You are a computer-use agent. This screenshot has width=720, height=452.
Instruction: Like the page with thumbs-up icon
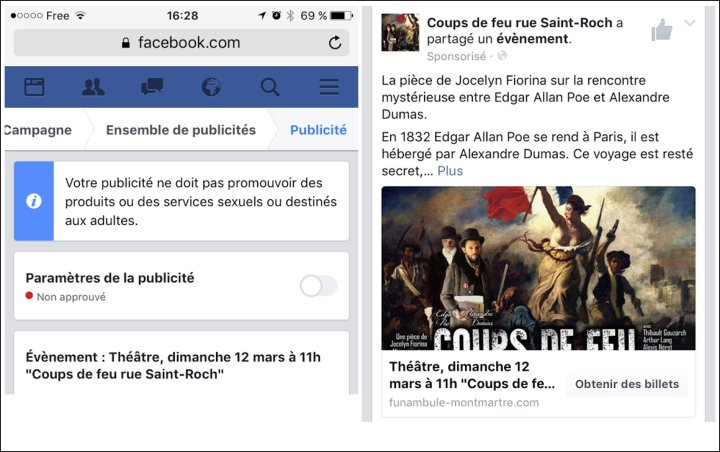(x=661, y=30)
